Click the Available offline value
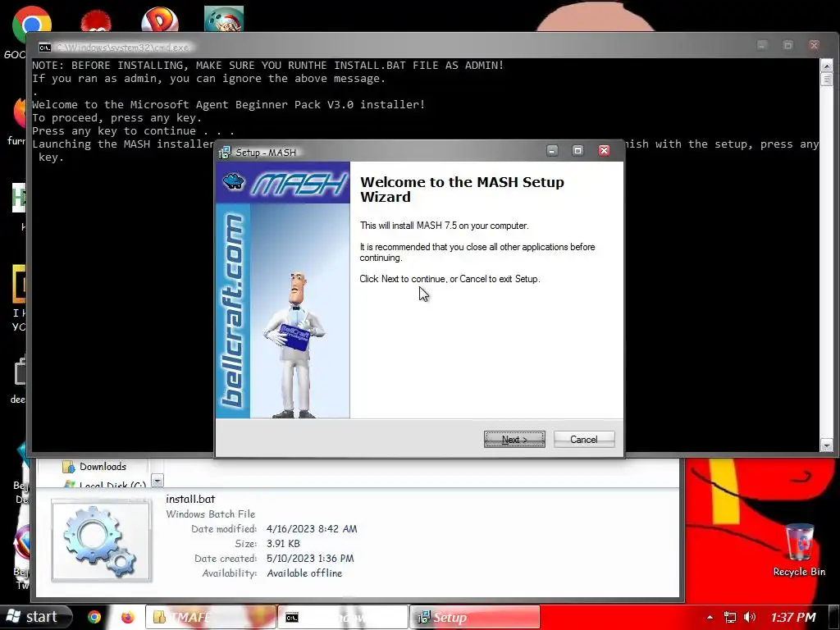 click(304, 573)
